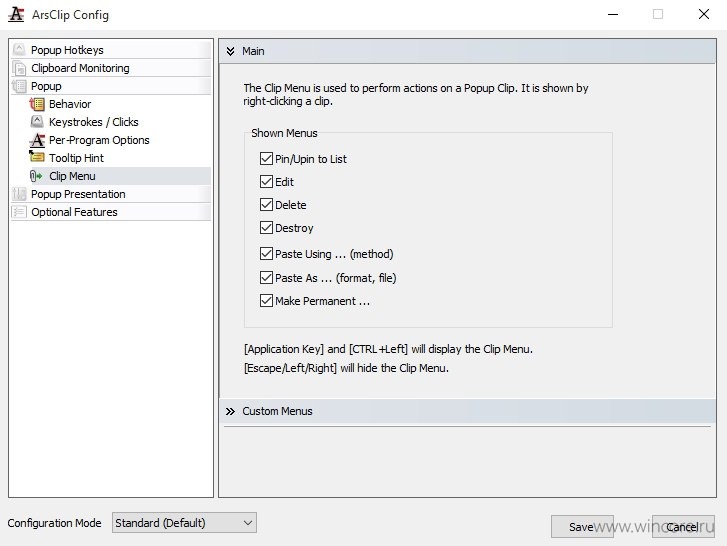The width and height of the screenshot is (727, 546).
Task: Open the Popup Hotkeys page
Action: [111, 50]
